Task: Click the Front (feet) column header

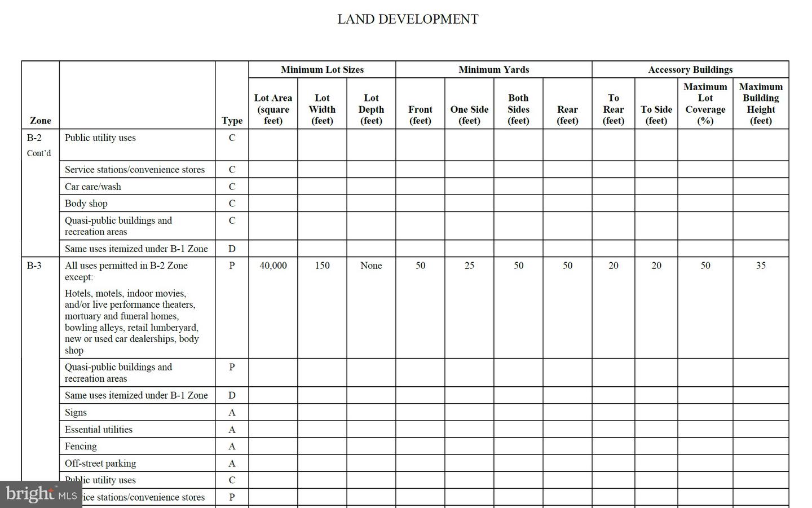Action: click(x=420, y=115)
